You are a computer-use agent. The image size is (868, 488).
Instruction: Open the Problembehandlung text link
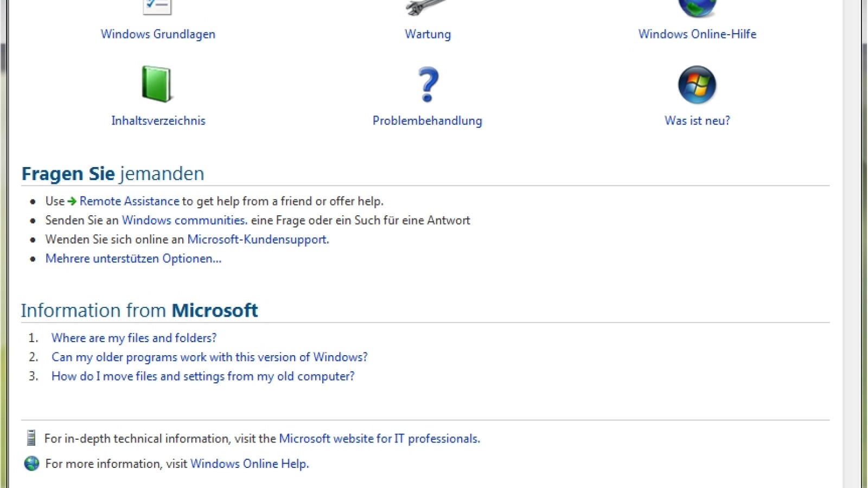[427, 121]
